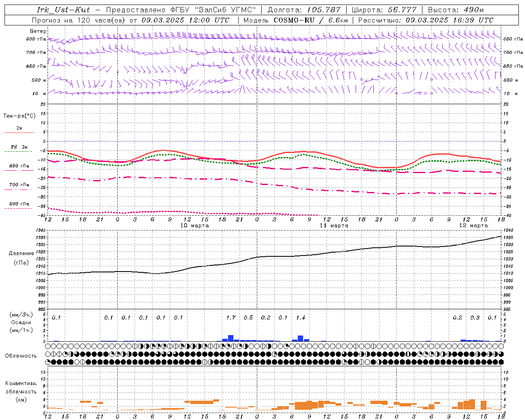Click the Td 2м dew point legend label
525x420 pixels.
19,147
